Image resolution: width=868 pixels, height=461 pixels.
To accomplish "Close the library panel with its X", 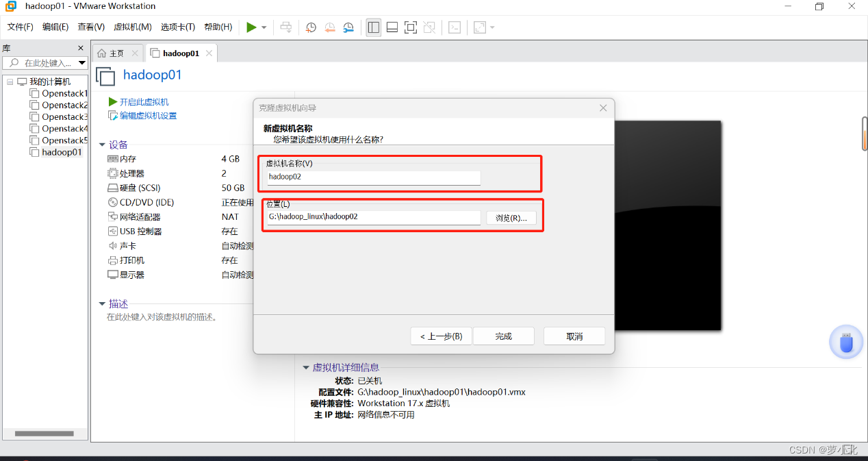I will tap(81, 49).
